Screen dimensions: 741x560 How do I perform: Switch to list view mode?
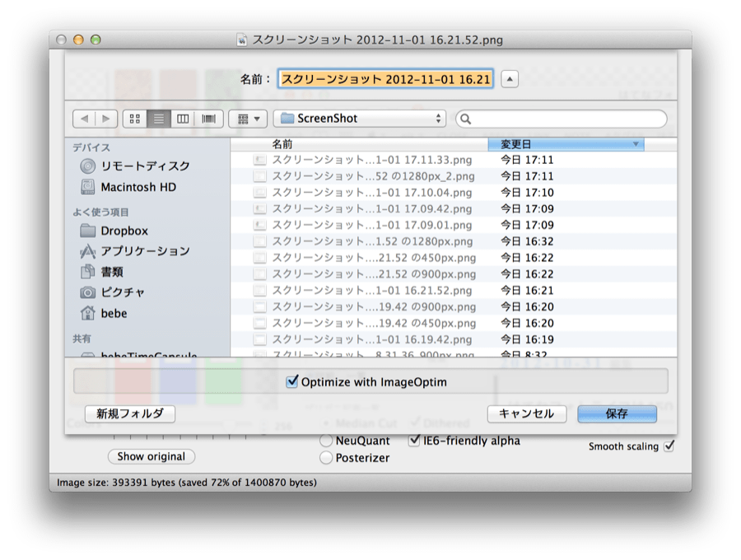coord(159,119)
